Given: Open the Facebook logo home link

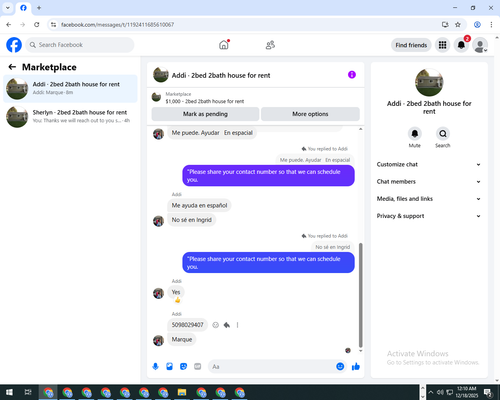Looking at the screenshot, I should coord(14,45).
